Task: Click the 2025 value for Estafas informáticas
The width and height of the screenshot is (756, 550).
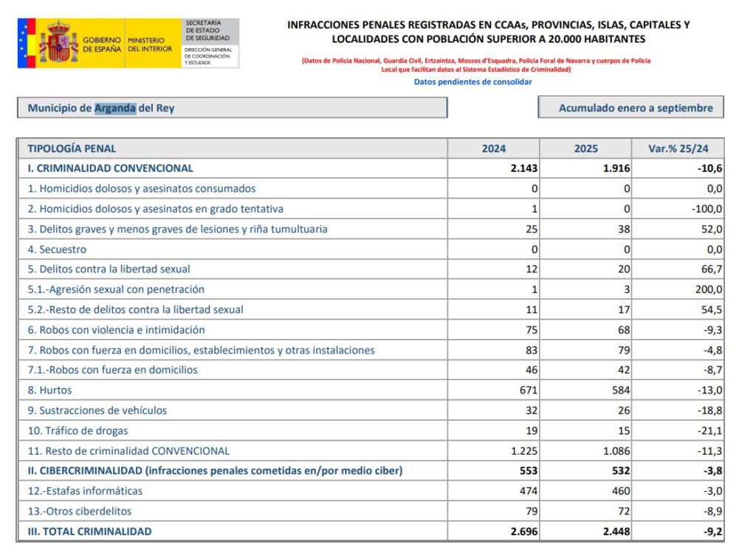Action: pos(619,491)
